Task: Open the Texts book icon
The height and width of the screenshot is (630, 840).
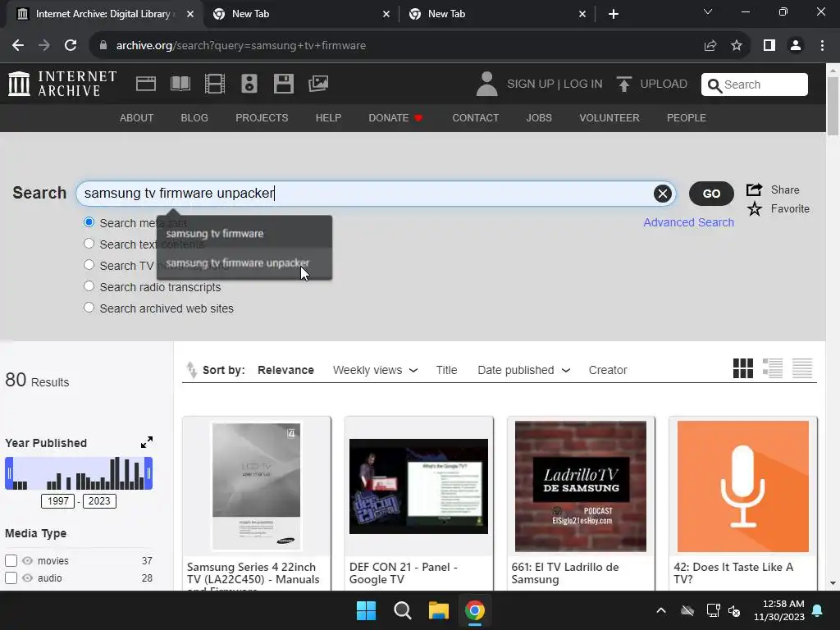Action: tap(180, 84)
